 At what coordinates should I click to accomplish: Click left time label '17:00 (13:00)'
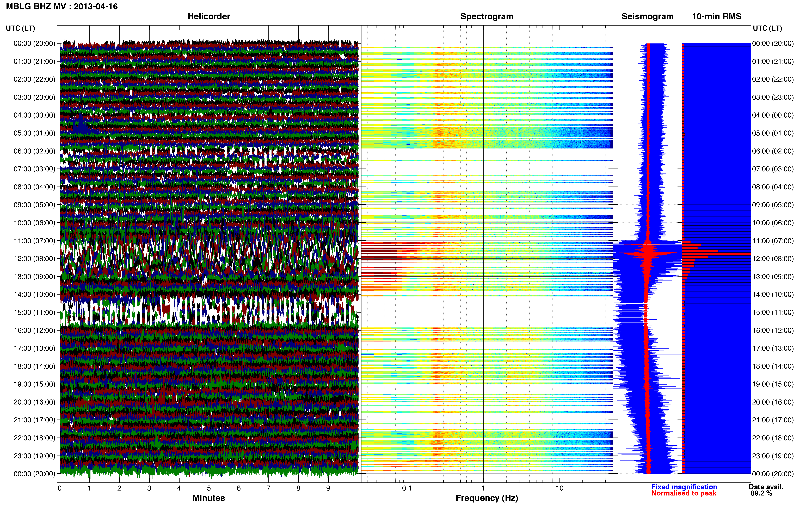click(34, 348)
